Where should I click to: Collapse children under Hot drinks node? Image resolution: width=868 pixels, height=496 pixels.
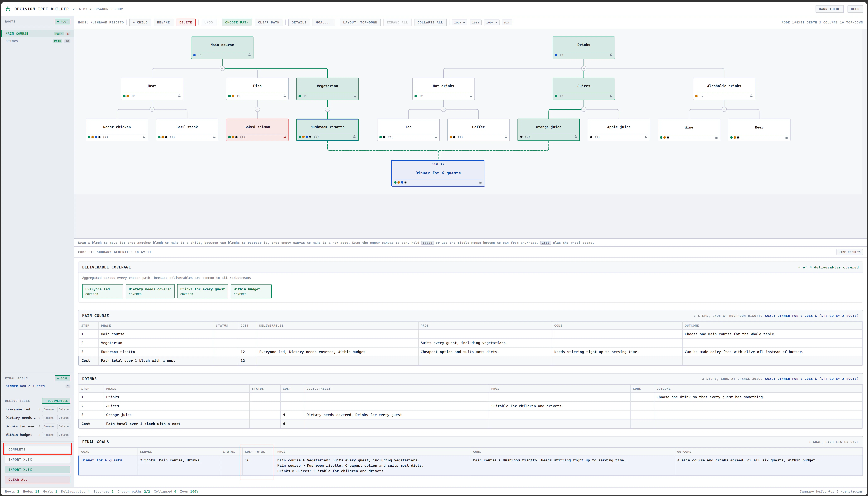[443, 109]
